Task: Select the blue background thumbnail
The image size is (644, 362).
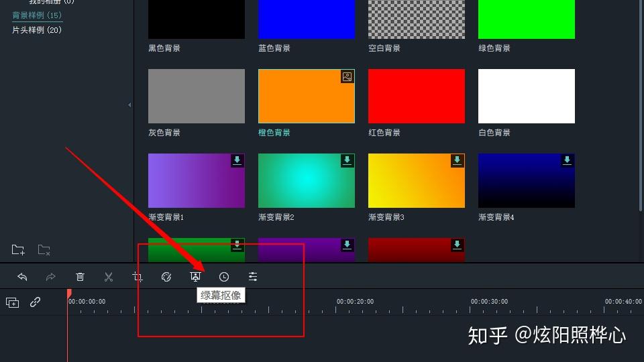Action: [307, 19]
